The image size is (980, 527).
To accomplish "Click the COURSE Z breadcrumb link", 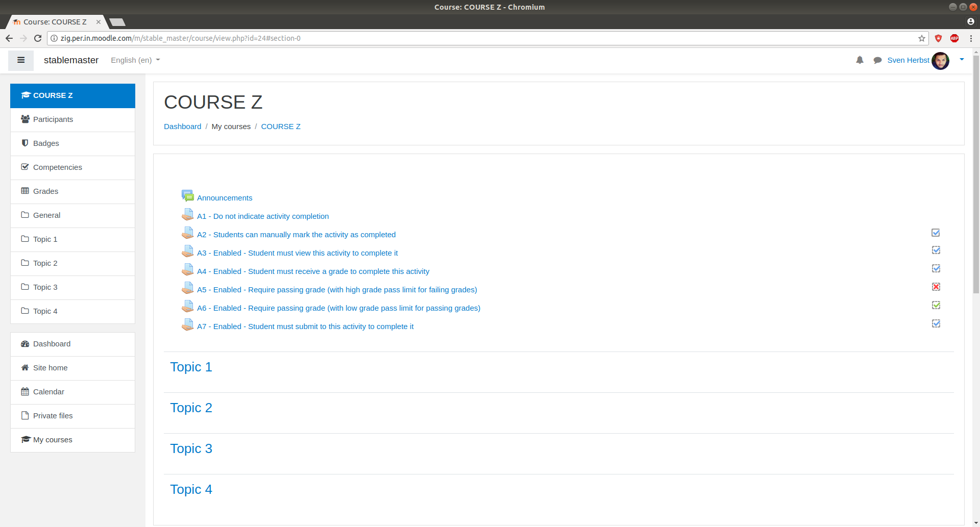I will tap(281, 127).
